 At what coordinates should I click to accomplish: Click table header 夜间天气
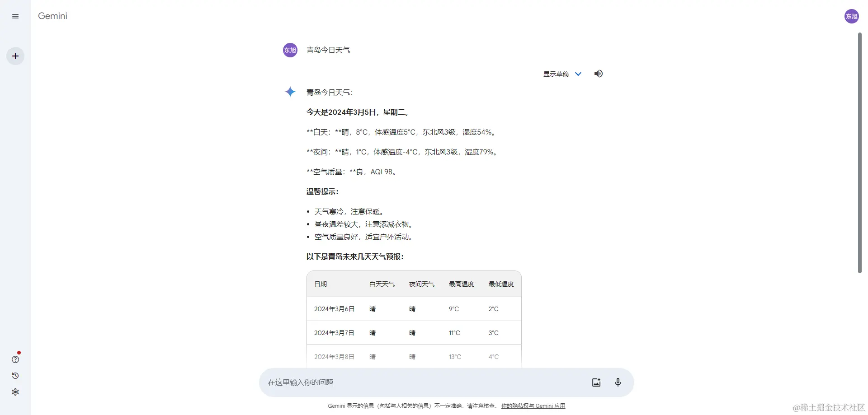[x=422, y=284]
